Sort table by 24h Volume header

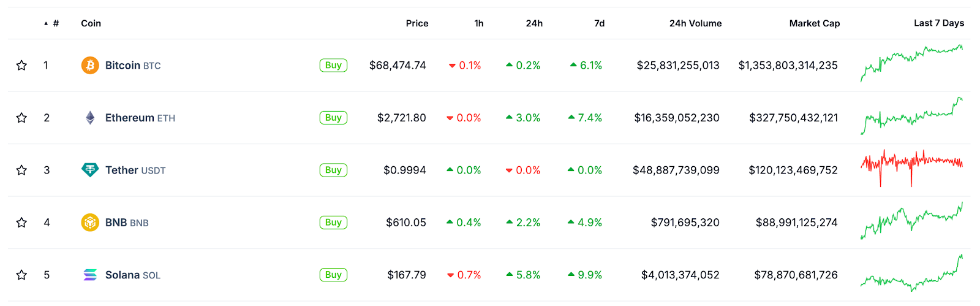pyautogui.click(x=695, y=23)
